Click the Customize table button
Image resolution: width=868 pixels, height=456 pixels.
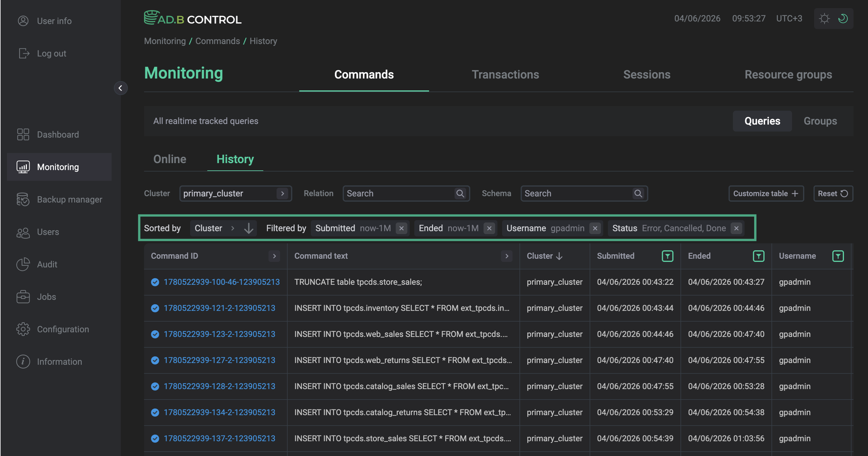pos(766,194)
